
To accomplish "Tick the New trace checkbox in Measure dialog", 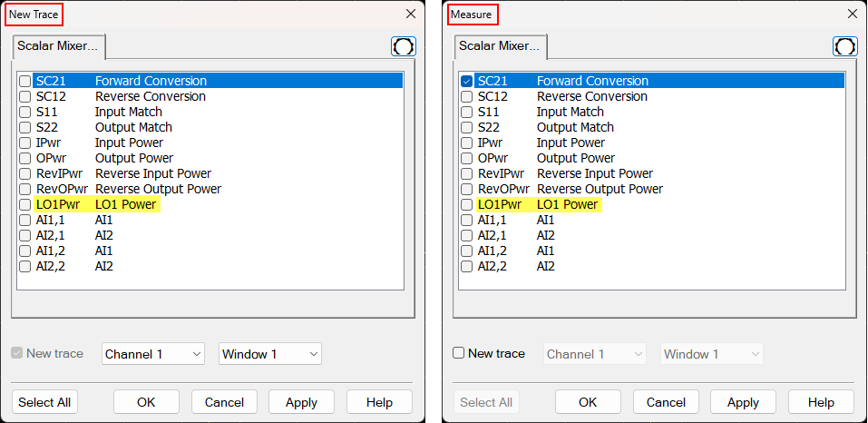I will click(459, 353).
